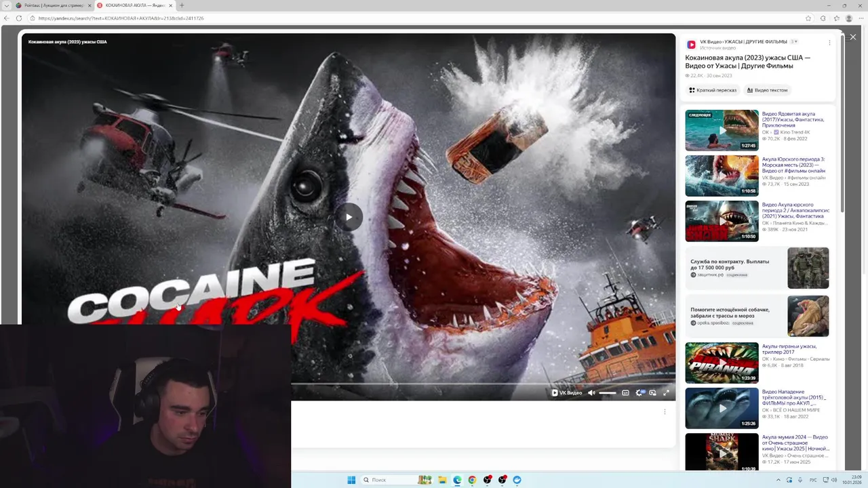The height and width of the screenshot is (488, 868).
Task: Open Microsoft Edge from the taskbar
Action: pos(457,480)
